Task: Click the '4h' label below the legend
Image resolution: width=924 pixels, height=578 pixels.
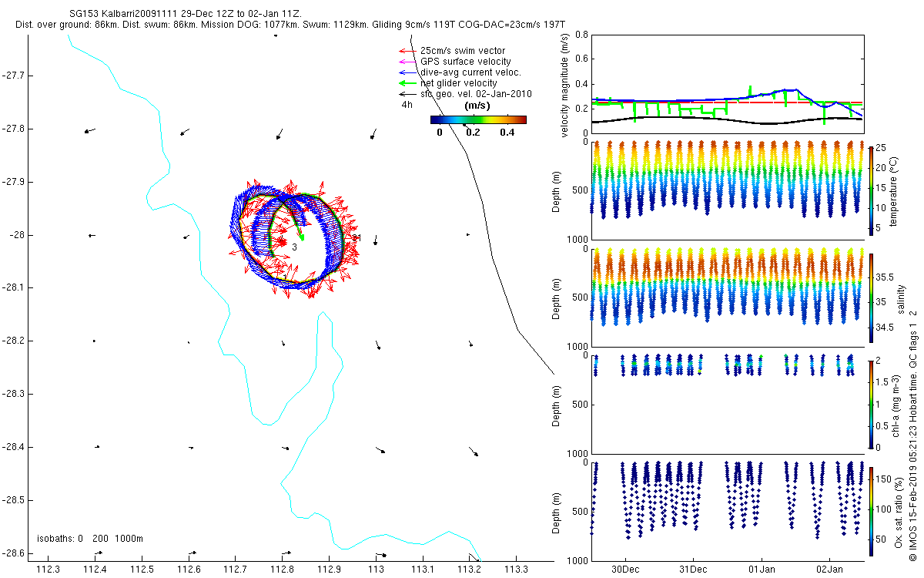Action: [x=407, y=104]
